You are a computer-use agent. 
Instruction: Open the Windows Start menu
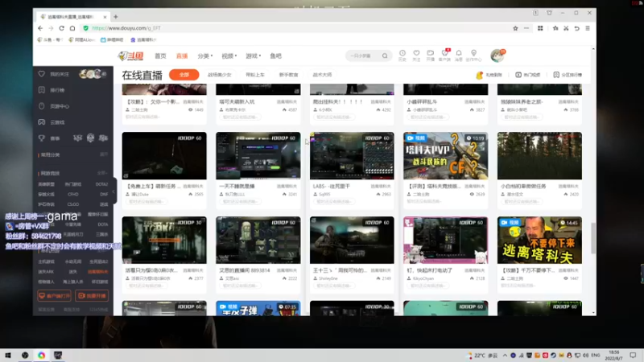(x=8, y=356)
